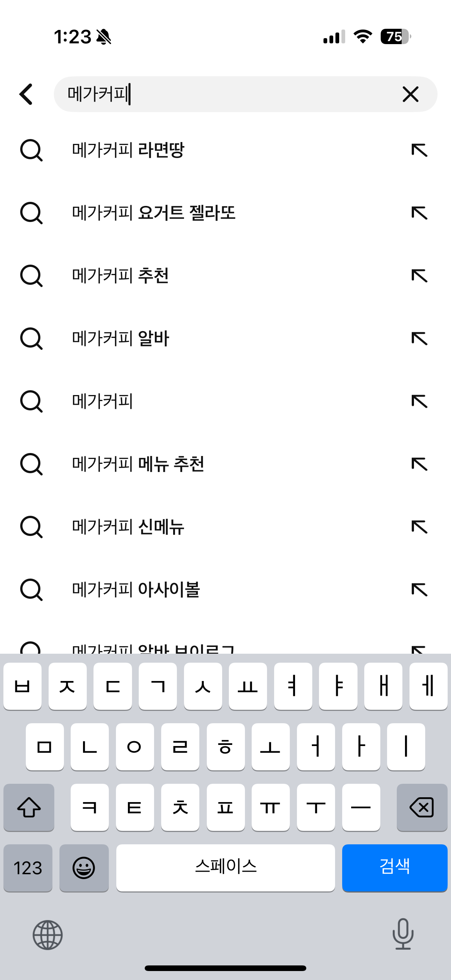Fill query arrow next to 메가커피 신메뉴
Image resolution: width=451 pixels, height=980 pixels.
[420, 527]
